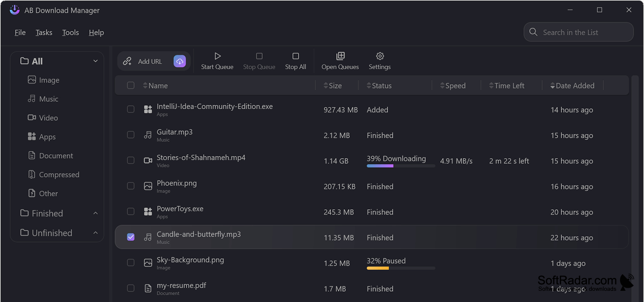The height and width of the screenshot is (302, 644).
Task: Collapse the All category chevron
Action: [95, 61]
